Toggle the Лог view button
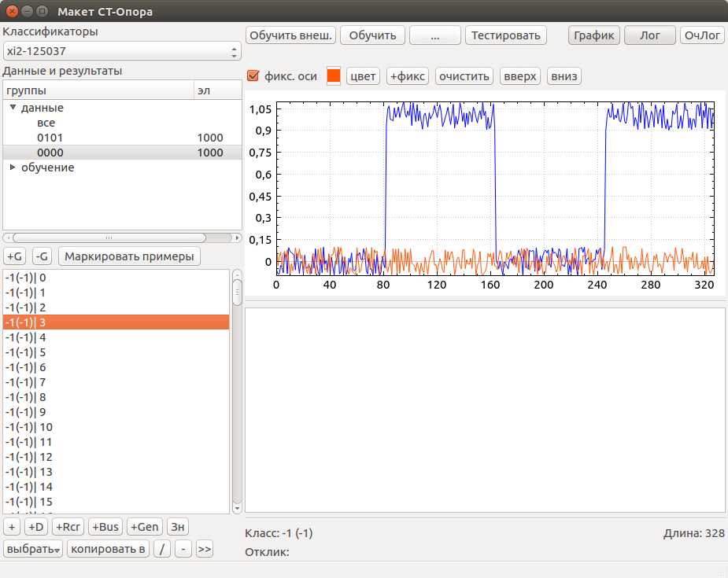The width and height of the screenshot is (728, 578). tap(650, 35)
